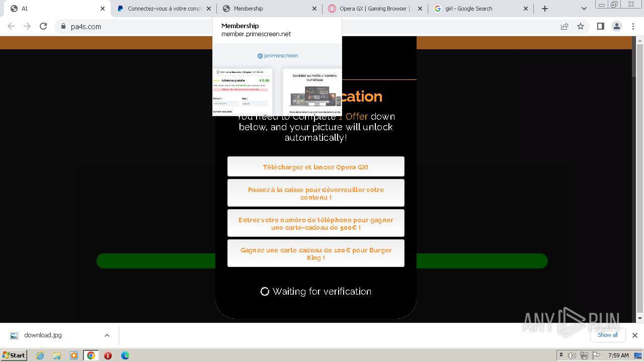The width and height of the screenshot is (644, 362).
Task: Open the media player taskbar icon
Action: pos(74,355)
